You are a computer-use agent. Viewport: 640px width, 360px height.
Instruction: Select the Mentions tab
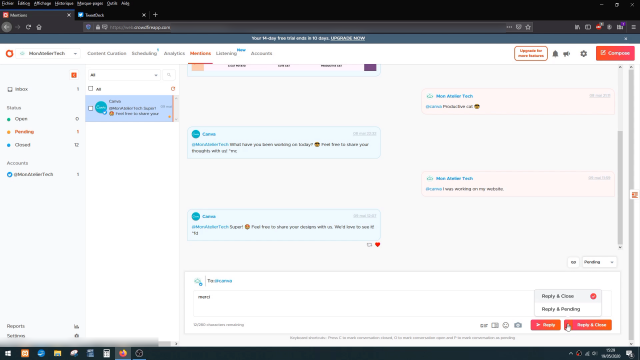[200, 53]
